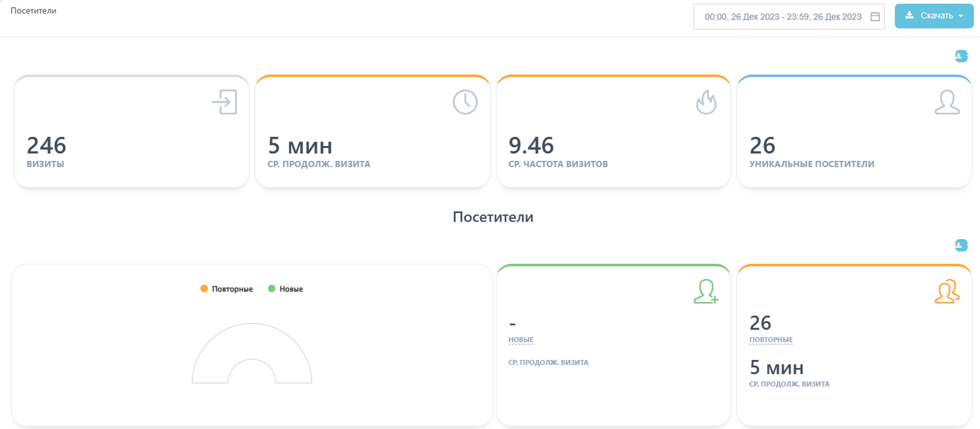Click the orange Повторные legend dot
This screenshot has height=429, width=980.
tap(204, 289)
